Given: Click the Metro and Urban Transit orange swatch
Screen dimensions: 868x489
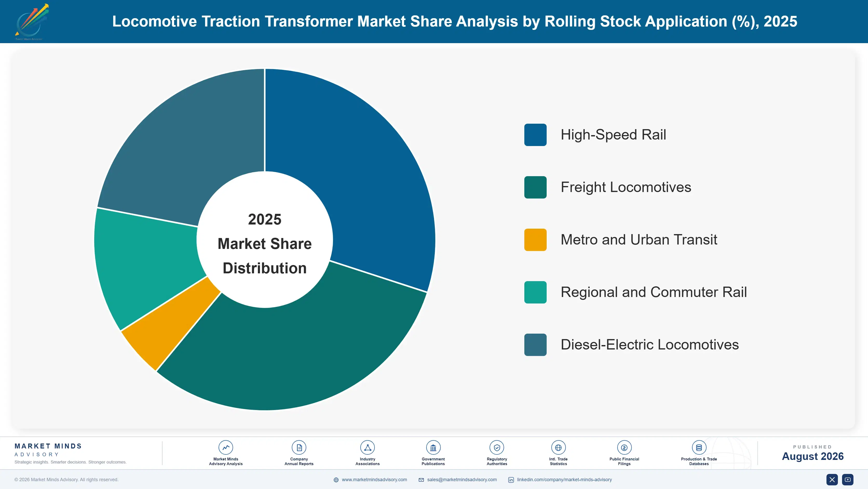Looking at the screenshot, I should pyautogui.click(x=535, y=240).
